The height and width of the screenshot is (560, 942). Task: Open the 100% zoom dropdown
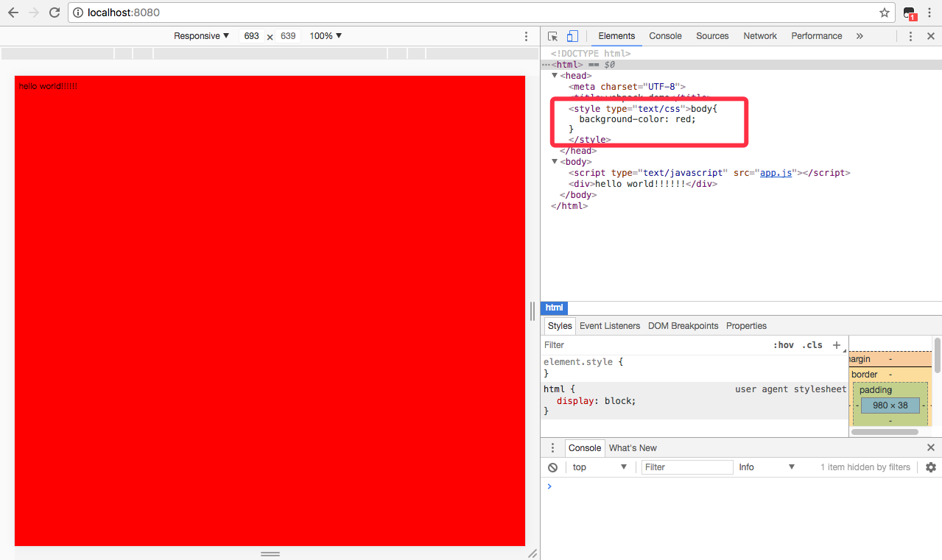point(326,36)
